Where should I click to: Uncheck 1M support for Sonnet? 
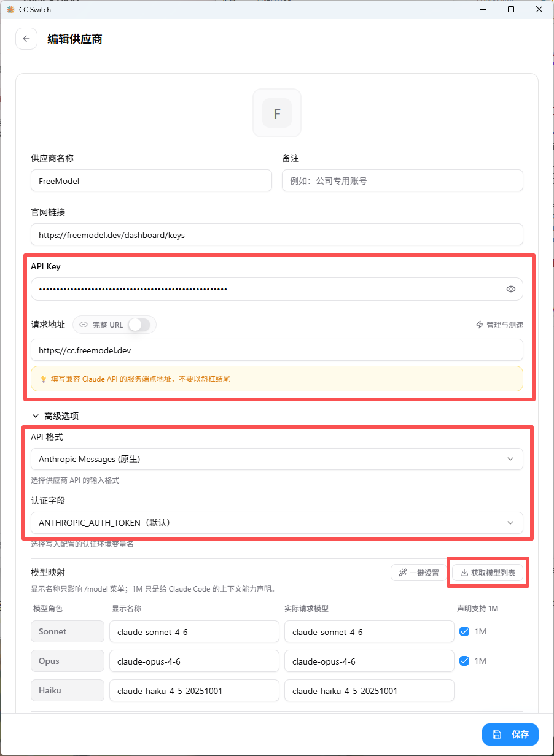464,631
